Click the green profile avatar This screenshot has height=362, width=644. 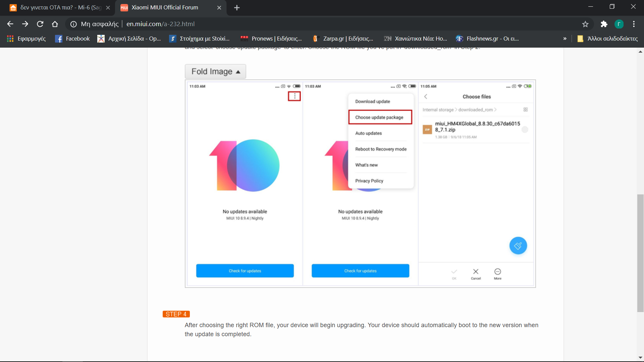619,24
